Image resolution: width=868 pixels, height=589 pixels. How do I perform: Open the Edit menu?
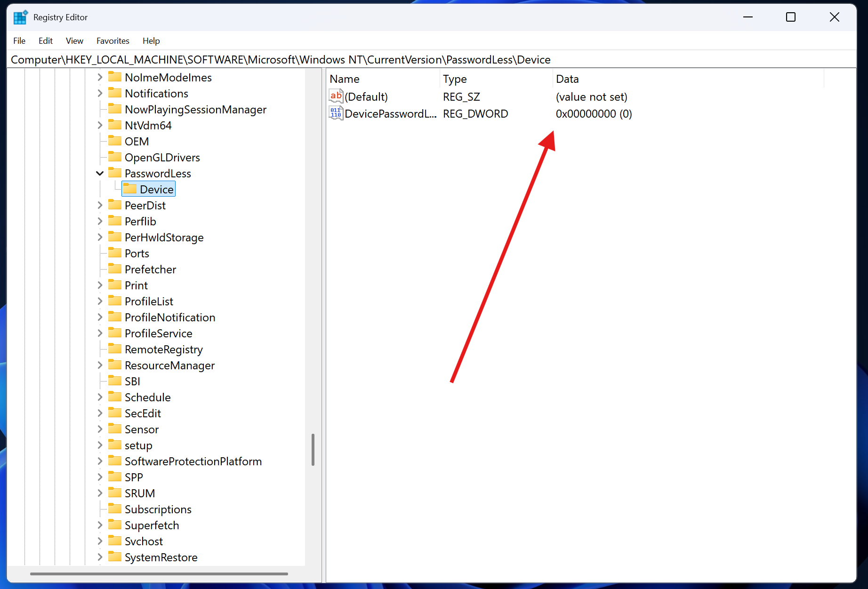tap(46, 41)
